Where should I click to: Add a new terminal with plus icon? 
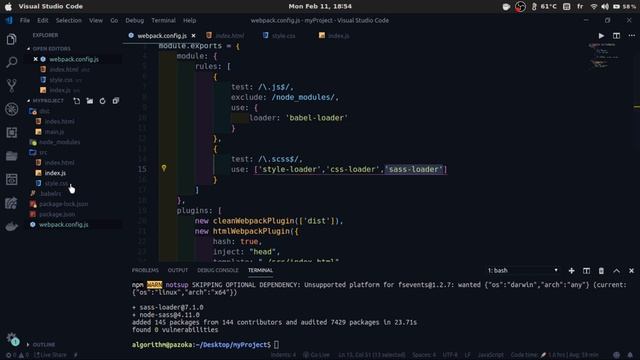[571, 271]
